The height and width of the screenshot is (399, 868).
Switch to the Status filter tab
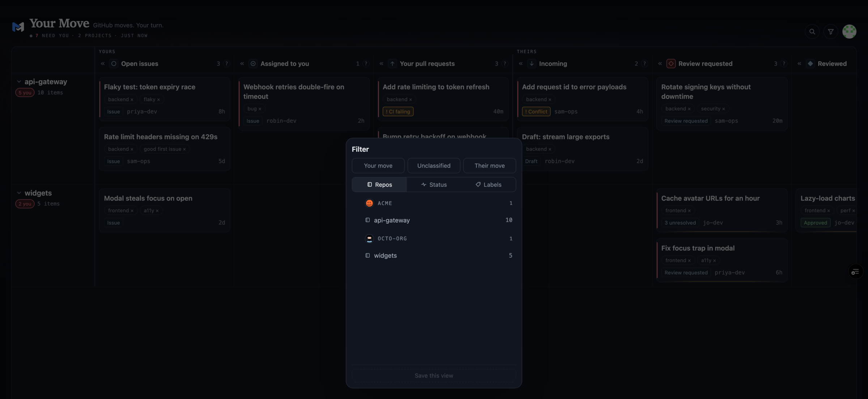434,185
